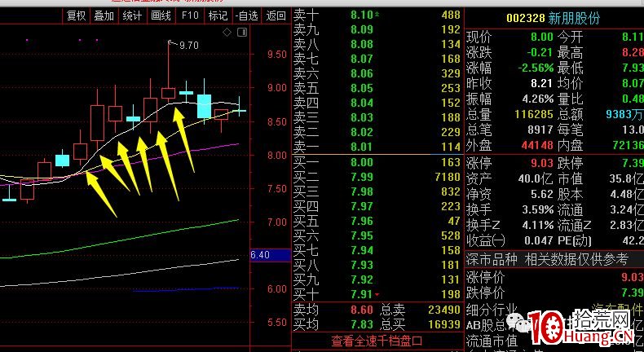The height and width of the screenshot is (352, 644).
Task: Click 买均 average value 7.83
Action: 362,324
